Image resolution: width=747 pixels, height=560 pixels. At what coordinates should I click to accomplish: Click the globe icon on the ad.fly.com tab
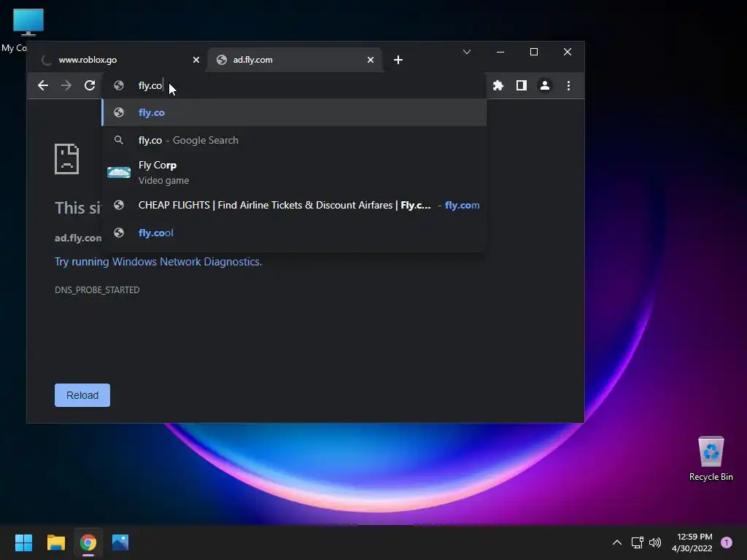222,60
